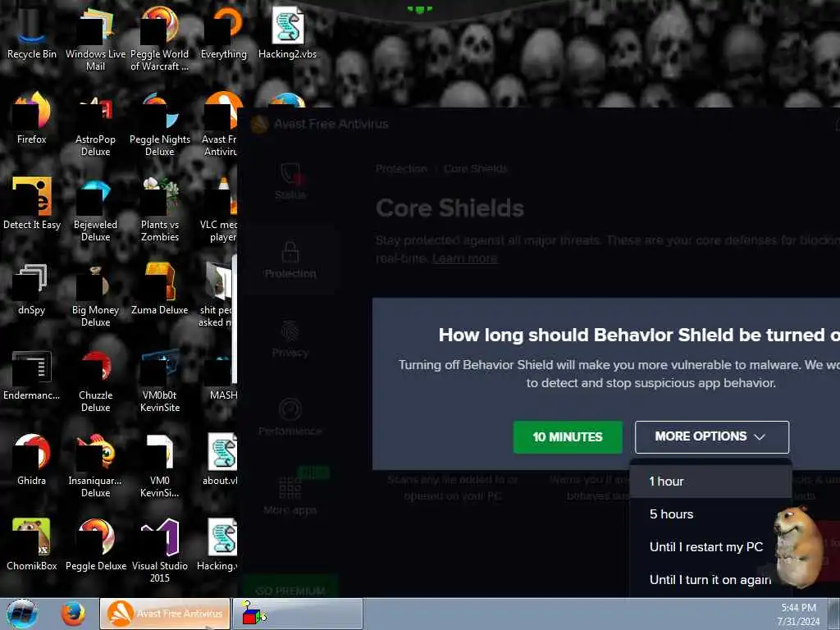Viewport: 840px width, 630px height.
Task: Open the Everything search shortcut
Action: (223, 32)
